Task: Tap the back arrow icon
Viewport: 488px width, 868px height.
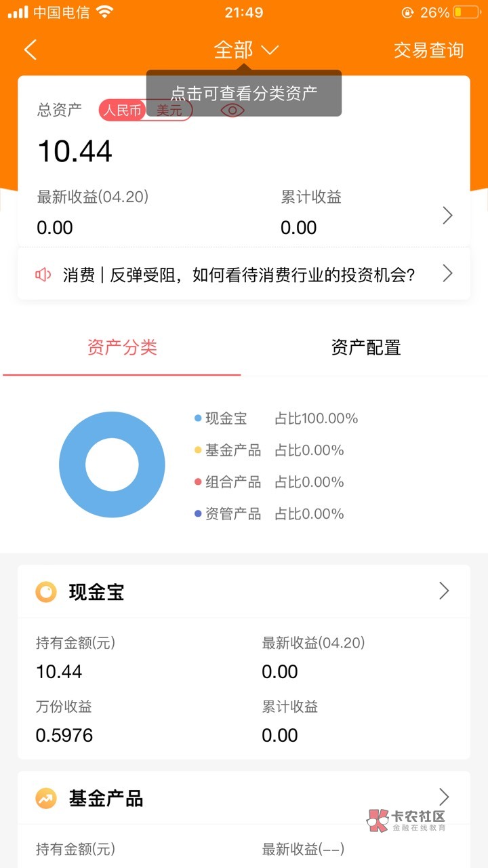Action: pyautogui.click(x=30, y=50)
